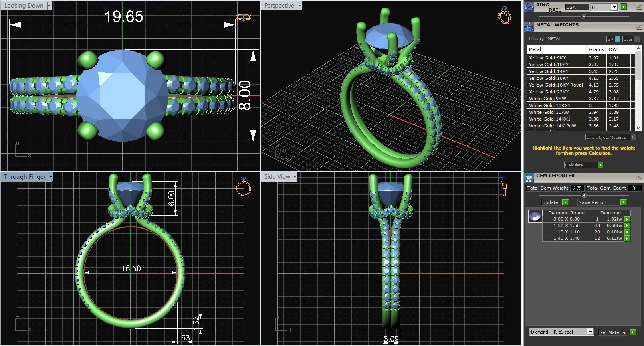Close the Ring Rail panel
The width and height of the screenshot is (644, 346).
pos(639,7)
